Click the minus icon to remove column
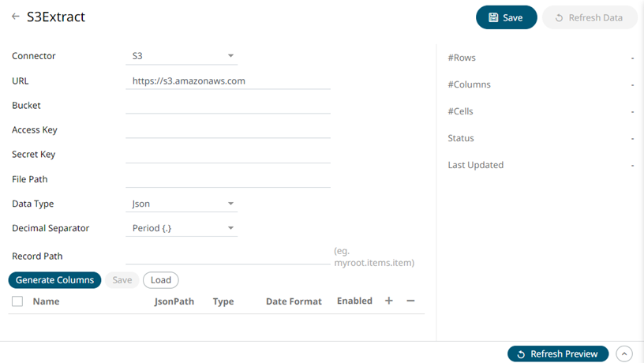This screenshot has width=644, height=363. (410, 301)
